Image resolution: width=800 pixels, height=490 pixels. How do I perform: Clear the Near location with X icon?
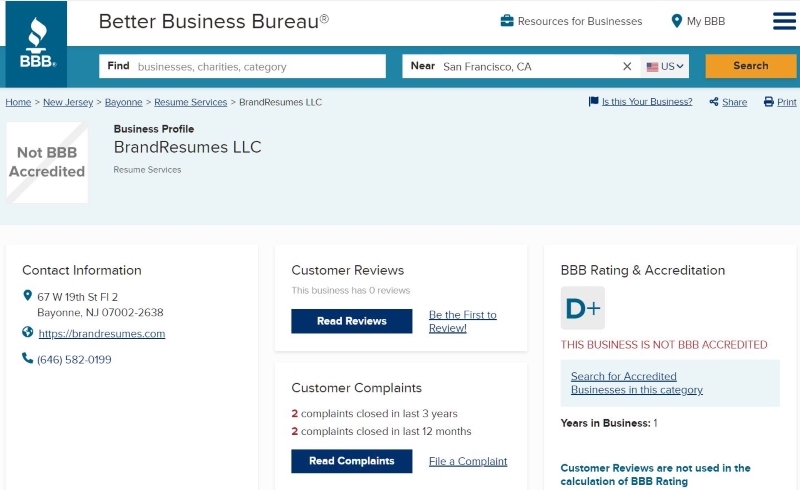click(627, 66)
